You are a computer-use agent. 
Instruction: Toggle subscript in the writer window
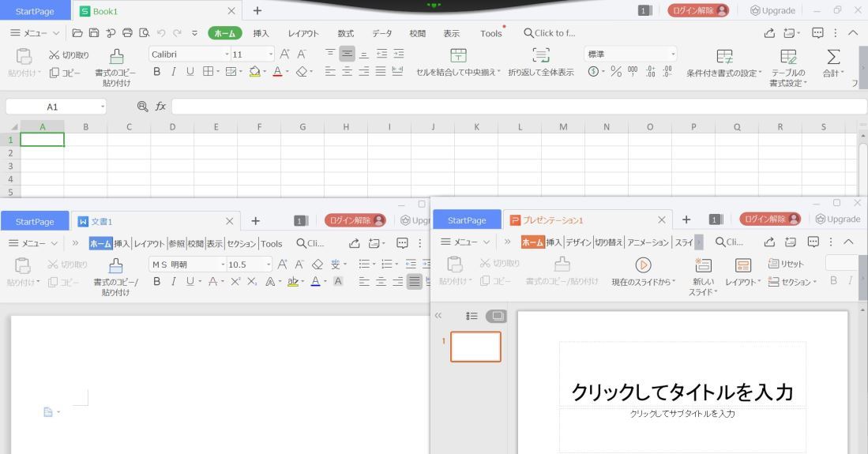(252, 281)
